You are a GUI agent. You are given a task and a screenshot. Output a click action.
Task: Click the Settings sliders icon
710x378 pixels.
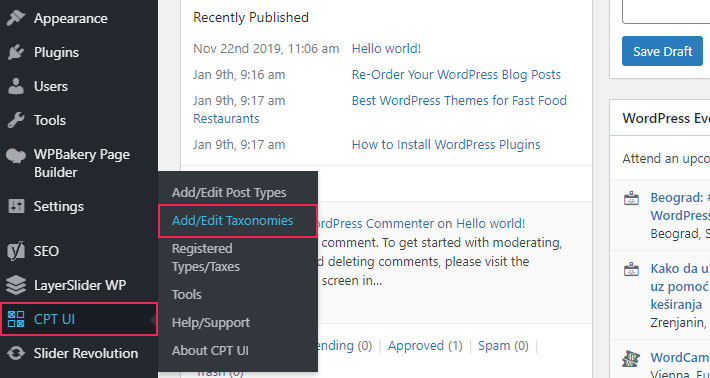pos(16,206)
